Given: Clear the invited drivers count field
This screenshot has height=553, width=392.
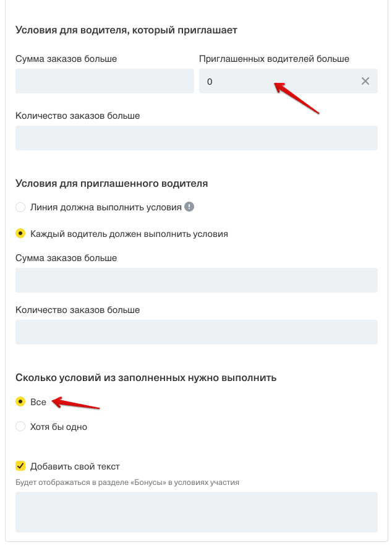Looking at the screenshot, I should (x=365, y=81).
